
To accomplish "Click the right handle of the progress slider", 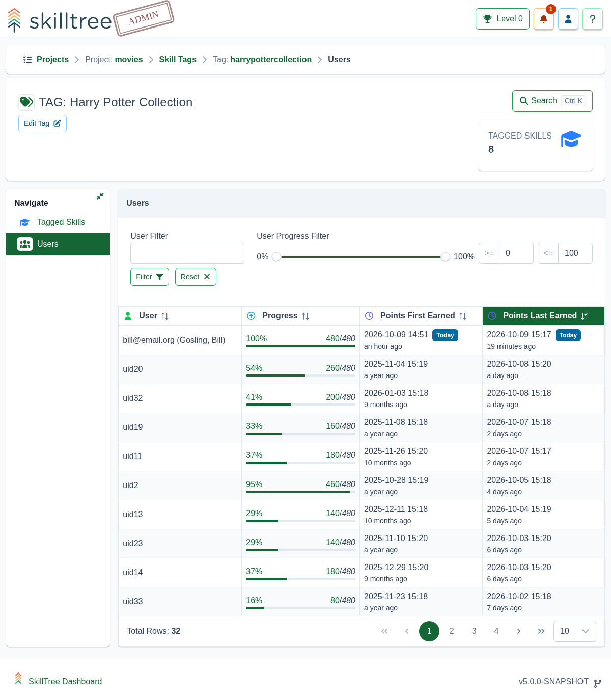I will coord(446,257).
